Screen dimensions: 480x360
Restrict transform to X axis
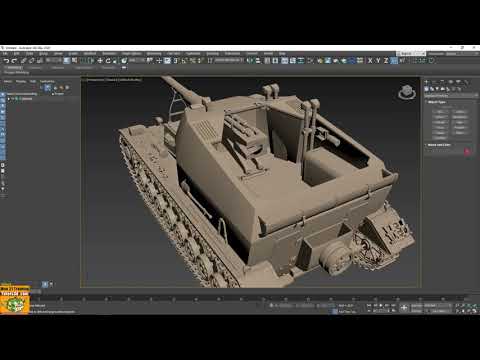coord(370,61)
